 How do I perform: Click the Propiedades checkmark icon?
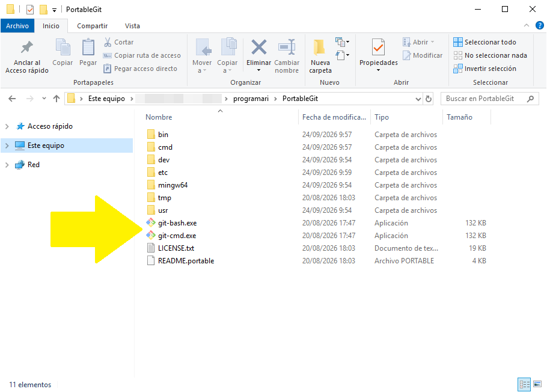click(379, 47)
